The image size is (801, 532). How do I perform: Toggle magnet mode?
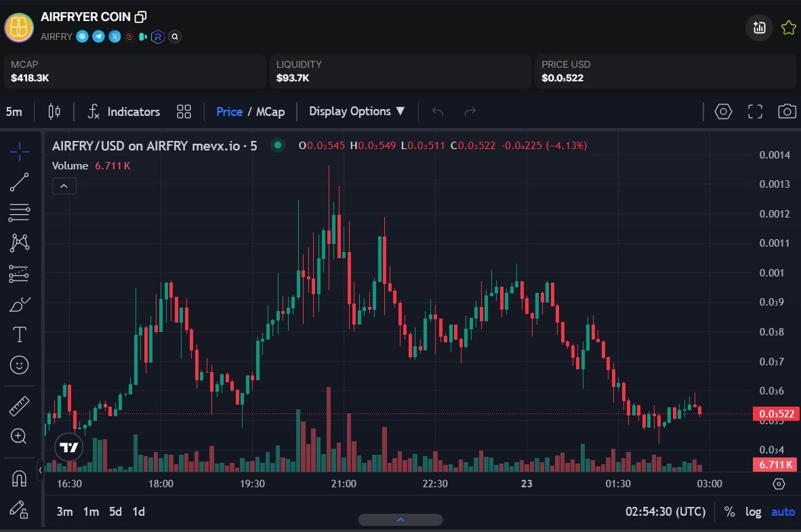pos(20,479)
